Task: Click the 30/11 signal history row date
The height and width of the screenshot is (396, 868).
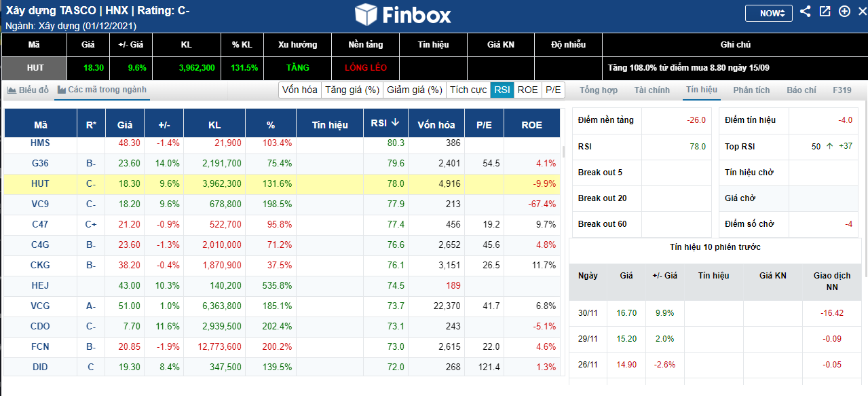Action: coord(588,313)
